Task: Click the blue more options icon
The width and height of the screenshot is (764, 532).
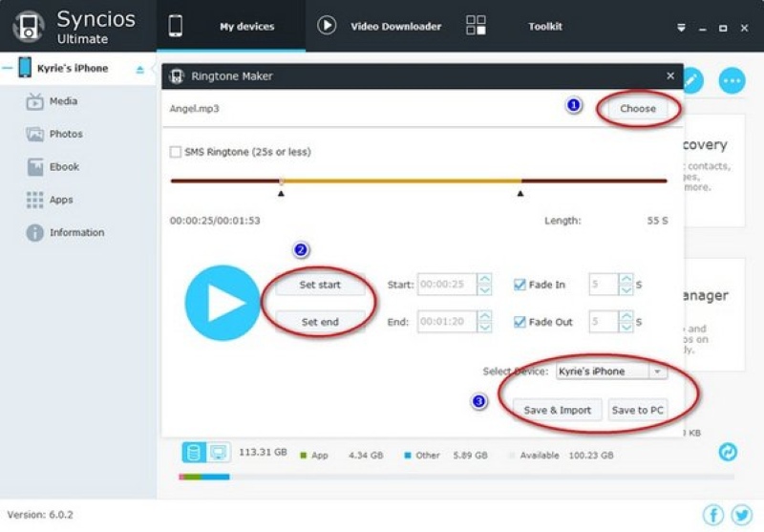Action: pyautogui.click(x=732, y=80)
